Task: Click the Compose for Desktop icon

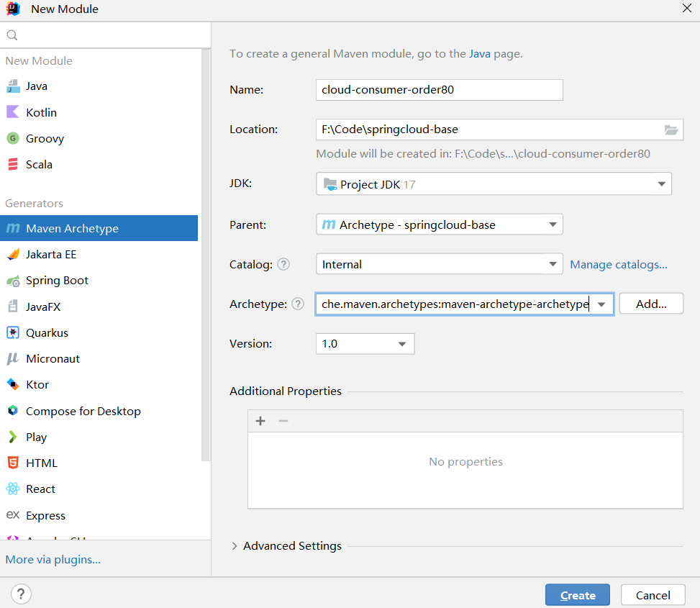Action: coord(13,410)
